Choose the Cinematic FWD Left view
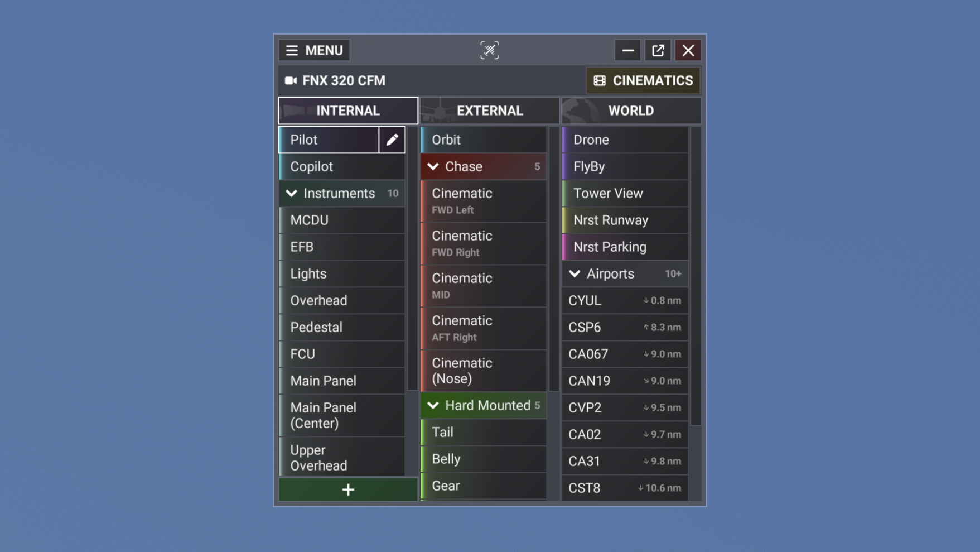 pyautogui.click(x=483, y=201)
